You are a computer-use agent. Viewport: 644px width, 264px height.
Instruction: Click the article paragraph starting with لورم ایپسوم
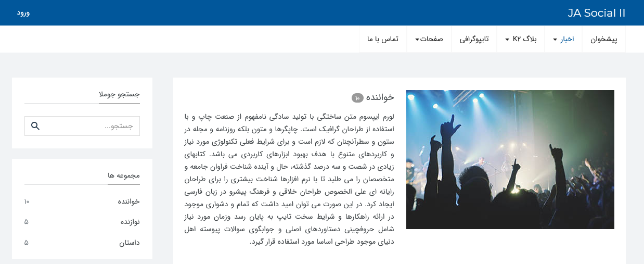tap(289, 179)
